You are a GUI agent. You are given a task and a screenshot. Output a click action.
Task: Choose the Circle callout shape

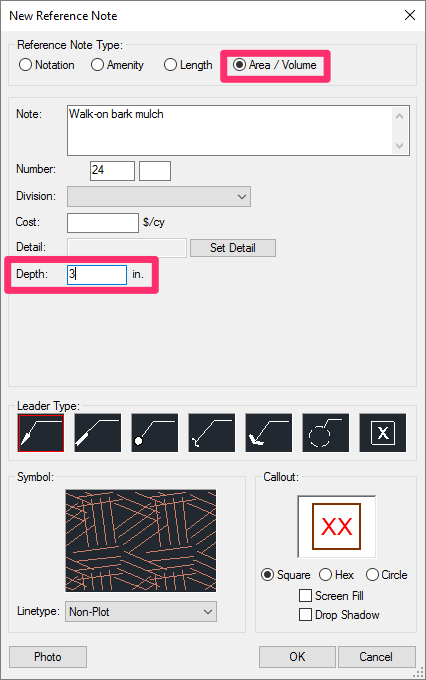pyautogui.click(x=387, y=575)
